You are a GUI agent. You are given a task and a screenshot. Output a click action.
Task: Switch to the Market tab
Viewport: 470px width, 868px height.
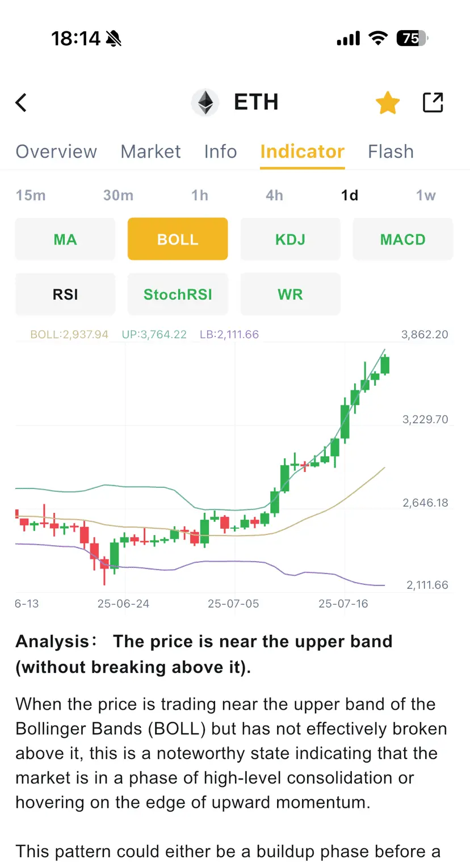[x=150, y=151]
